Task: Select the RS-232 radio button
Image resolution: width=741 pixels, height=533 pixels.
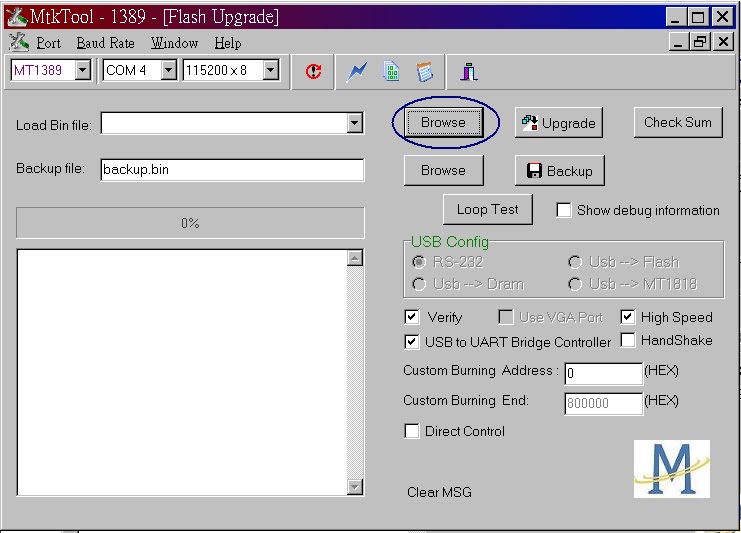Action: tap(419, 262)
